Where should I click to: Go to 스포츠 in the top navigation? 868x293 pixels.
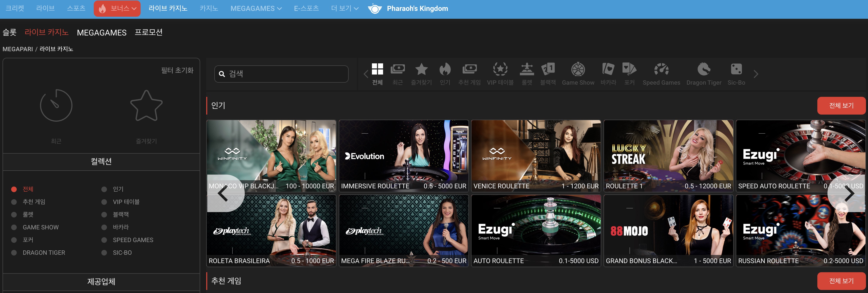[76, 8]
